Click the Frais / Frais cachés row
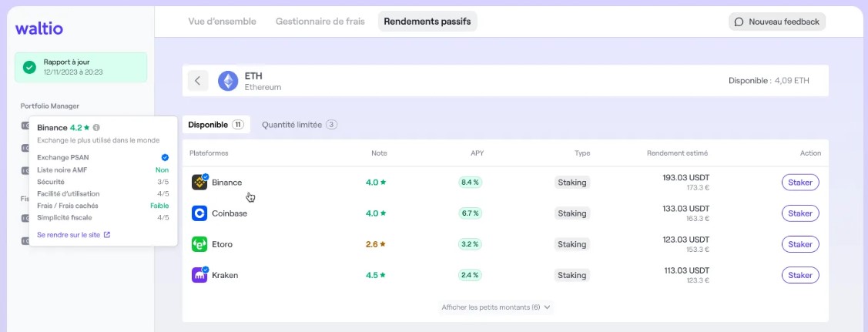The width and height of the screenshot is (868, 332). pyautogui.click(x=103, y=206)
